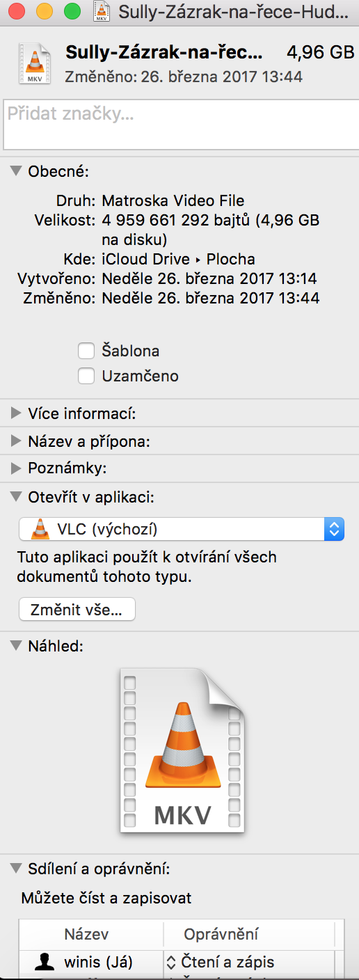Click the VLC cone icon in the app popup
Screen dimensions: 359x980
point(41,530)
